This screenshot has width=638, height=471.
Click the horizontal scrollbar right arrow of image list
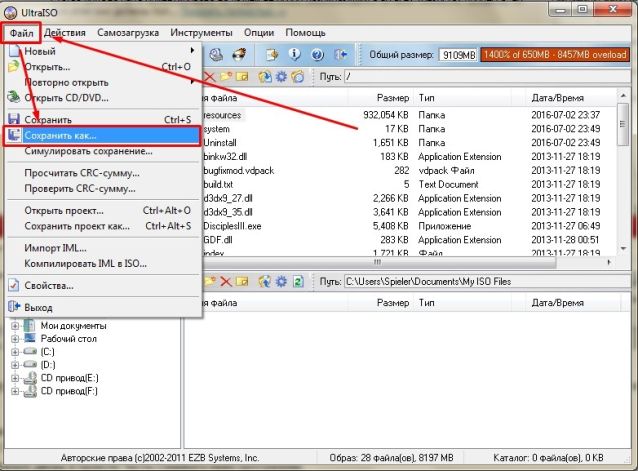[610, 262]
